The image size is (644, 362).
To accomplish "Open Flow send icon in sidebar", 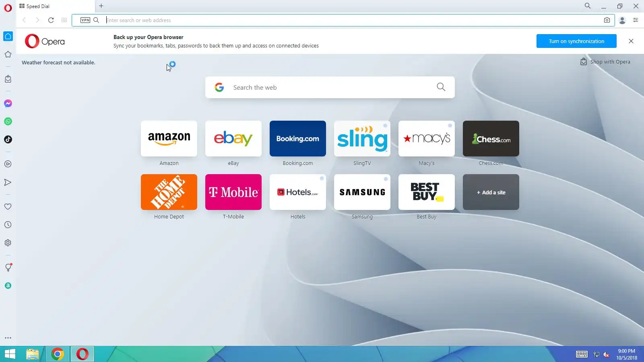I will click(x=8, y=182).
